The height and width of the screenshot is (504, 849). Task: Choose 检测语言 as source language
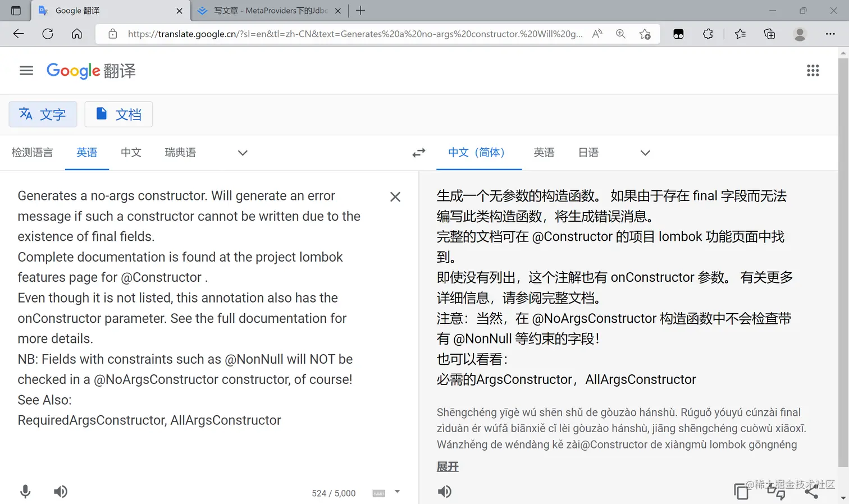pyautogui.click(x=32, y=153)
